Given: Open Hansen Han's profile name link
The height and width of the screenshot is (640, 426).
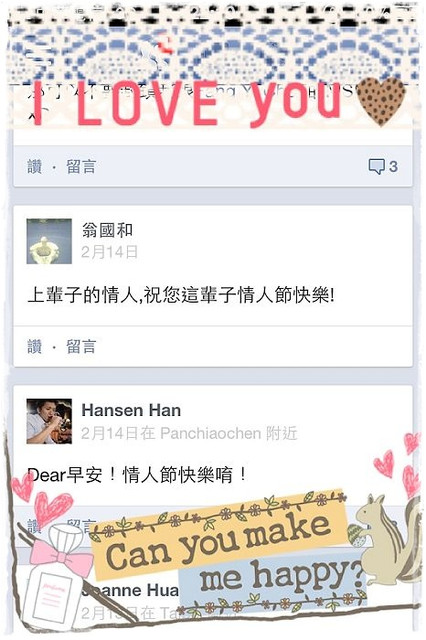Looking at the screenshot, I should [131, 410].
